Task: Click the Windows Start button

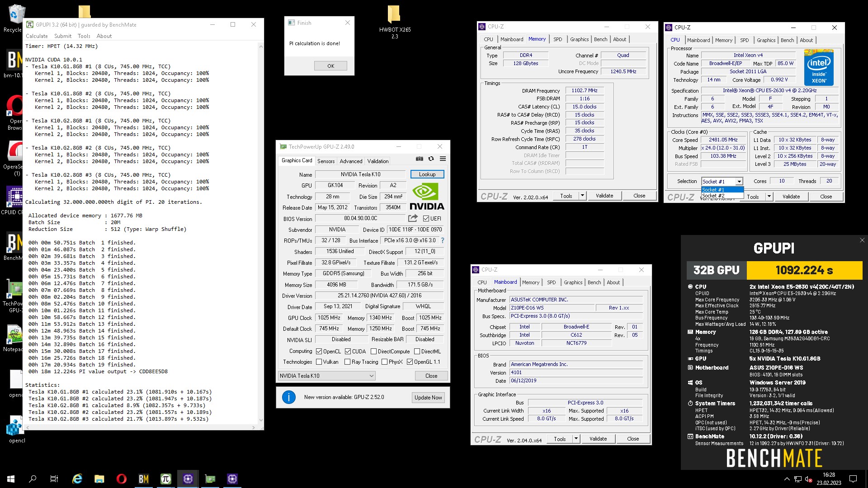Action: click(11, 479)
